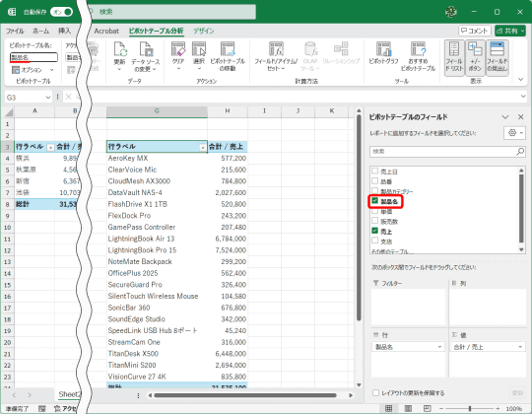Click the ピボットグラフ chart icon

point(383,49)
